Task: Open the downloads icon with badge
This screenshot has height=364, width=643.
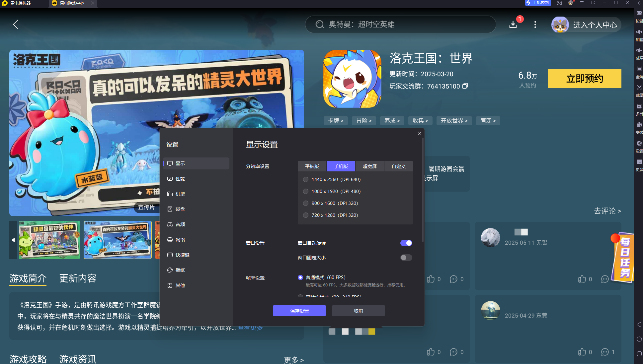Action: [513, 24]
